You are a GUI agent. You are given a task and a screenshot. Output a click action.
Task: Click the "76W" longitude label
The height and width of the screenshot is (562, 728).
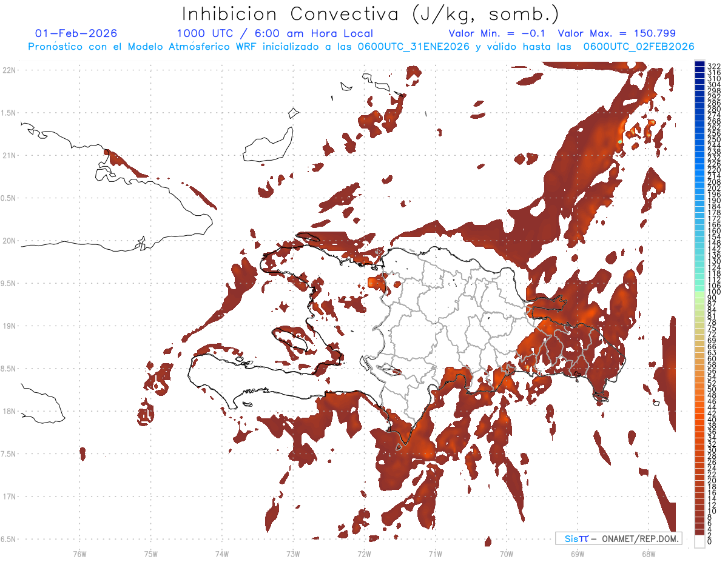(x=79, y=553)
